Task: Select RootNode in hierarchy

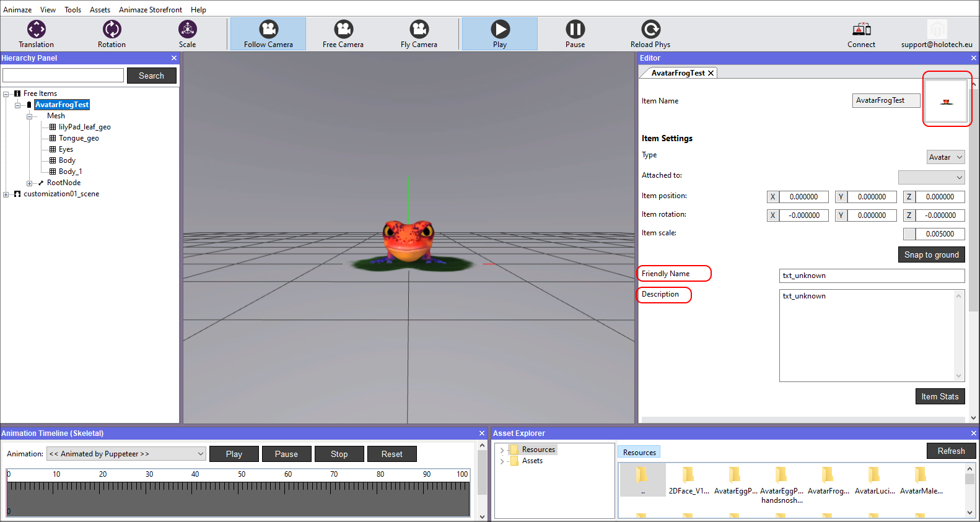Action: (64, 183)
